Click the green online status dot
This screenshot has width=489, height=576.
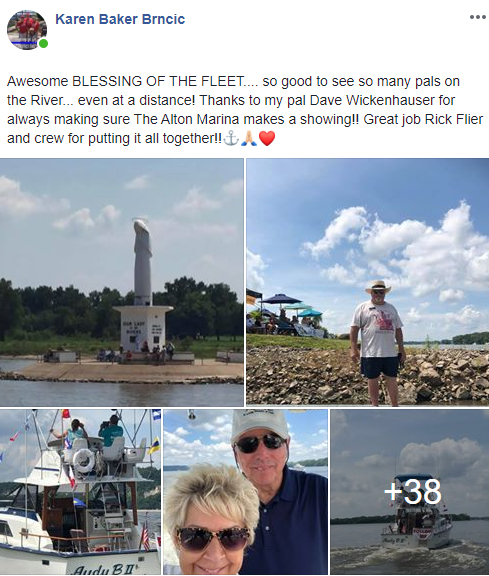(43, 44)
